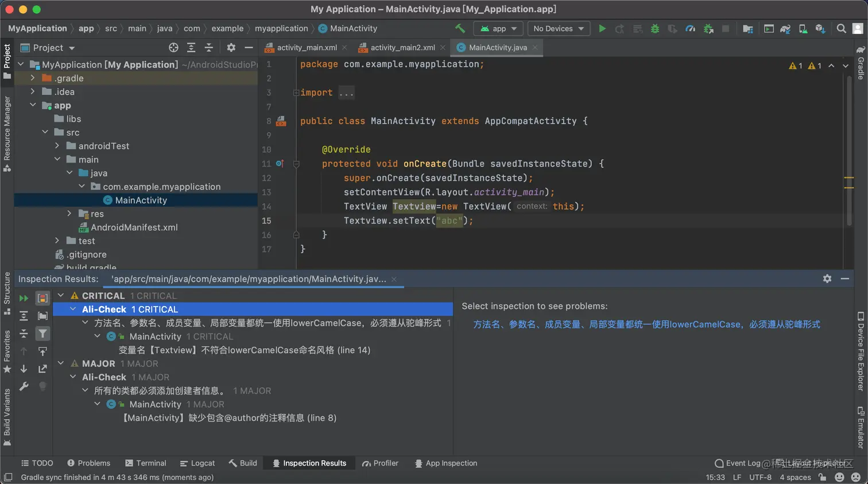Toggle the Autoscroll to Source button
The height and width of the screenshot is (484, 868).
tap(42, 351)
